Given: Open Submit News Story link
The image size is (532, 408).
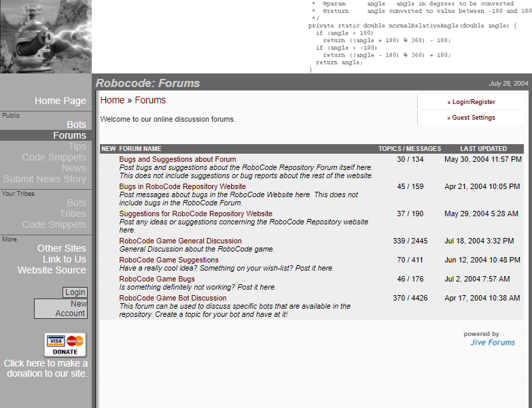Looking at the screenshot, I should [44, 179].
